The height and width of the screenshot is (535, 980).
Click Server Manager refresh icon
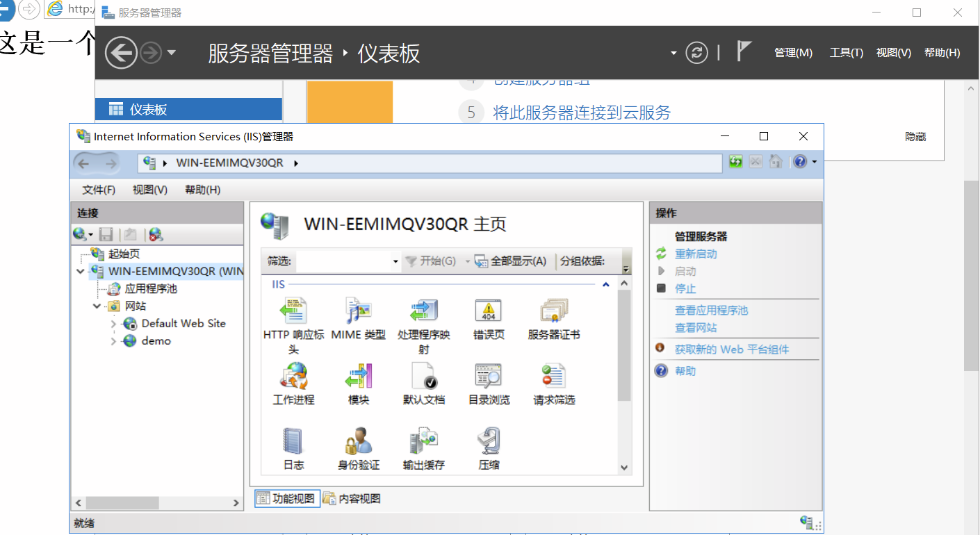[696, 53]
